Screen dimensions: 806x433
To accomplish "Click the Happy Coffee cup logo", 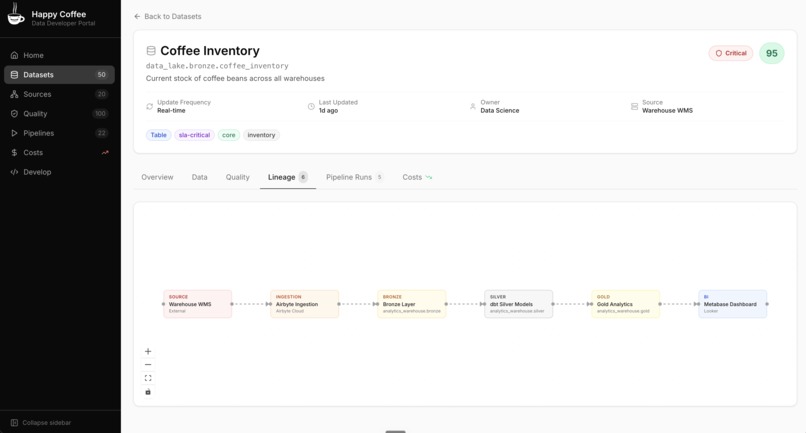I will pyautogui.click(x=15, y=14).
